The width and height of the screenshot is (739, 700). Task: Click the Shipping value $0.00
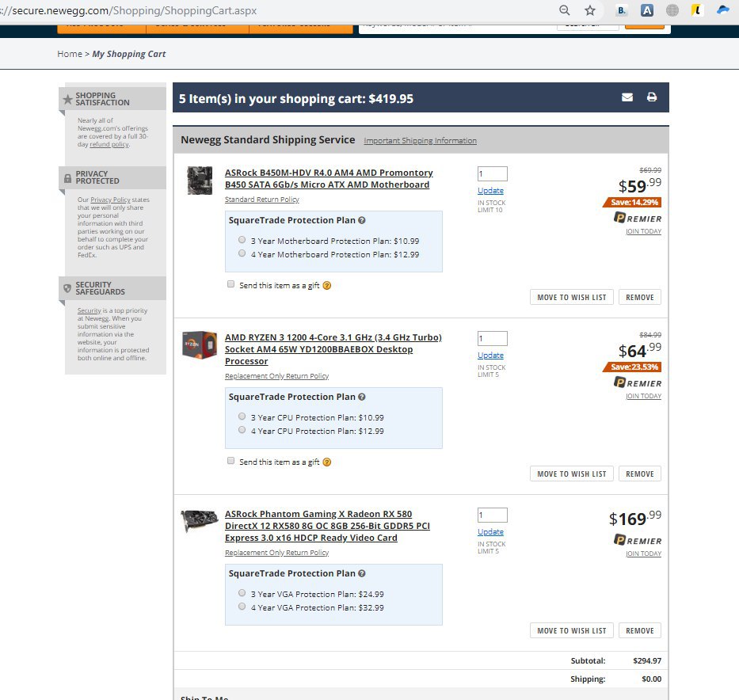coord(651,679)
